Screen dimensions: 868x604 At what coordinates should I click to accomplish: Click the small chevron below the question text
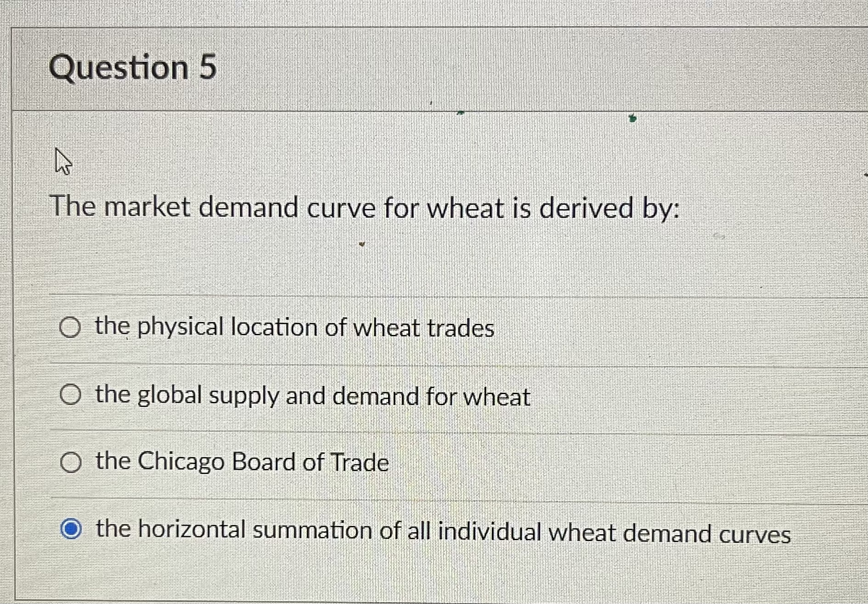(x=362, y=243)
